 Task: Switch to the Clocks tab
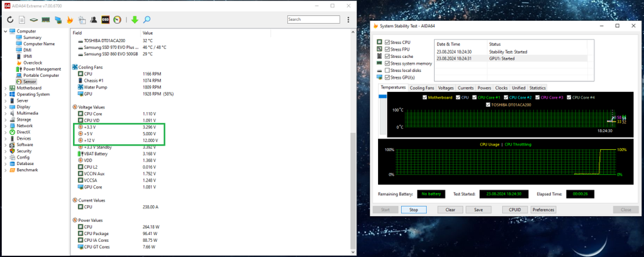(501, 88)
